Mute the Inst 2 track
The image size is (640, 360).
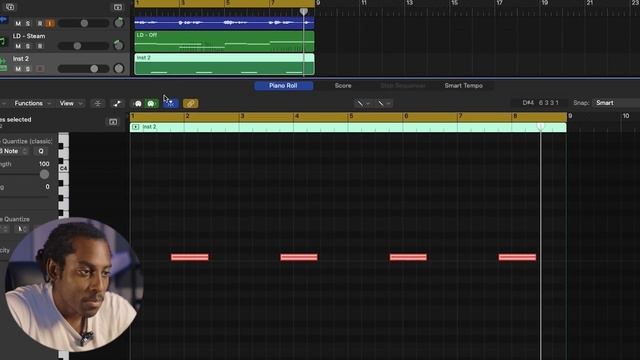18,69
